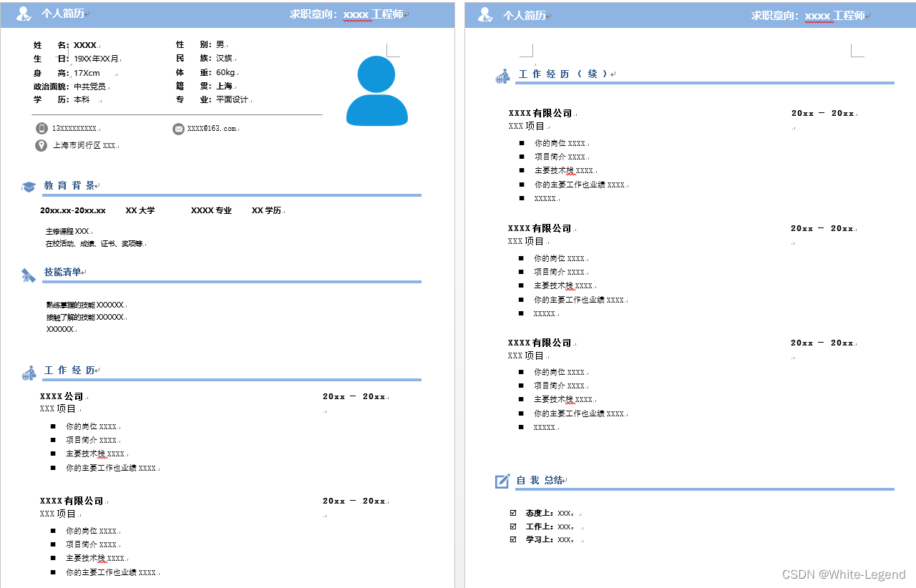The height and width of the screenshot is (588, 916).
Task: Click XXX项目 under left page XXXX有限公司
Action: click(x=58, y=514)
